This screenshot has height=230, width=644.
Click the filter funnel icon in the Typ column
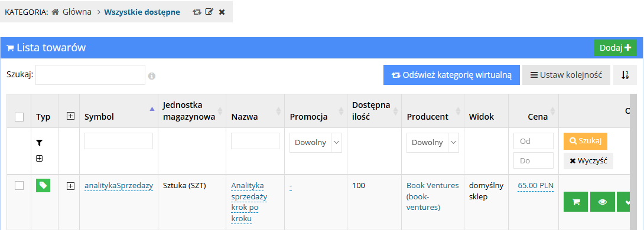[39, 143]
